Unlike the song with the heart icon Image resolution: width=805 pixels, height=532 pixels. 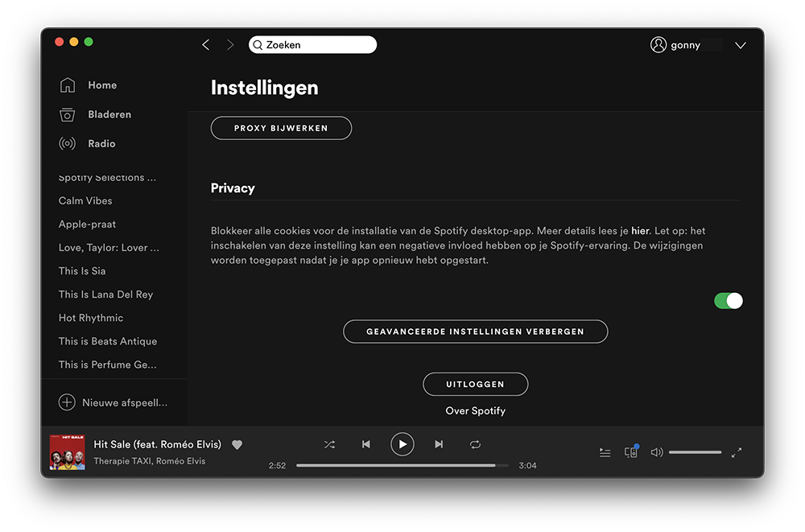237,445
